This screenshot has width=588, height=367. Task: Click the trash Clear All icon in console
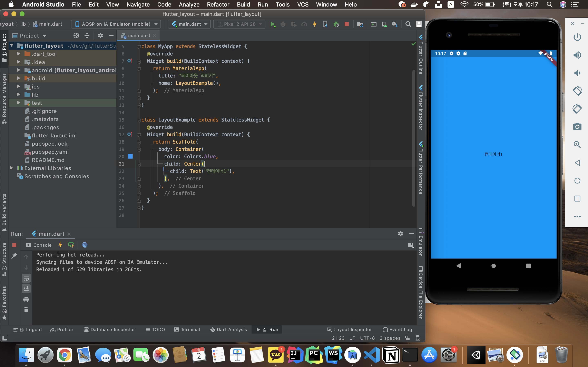pyautogui.click(x=26, y=310)
